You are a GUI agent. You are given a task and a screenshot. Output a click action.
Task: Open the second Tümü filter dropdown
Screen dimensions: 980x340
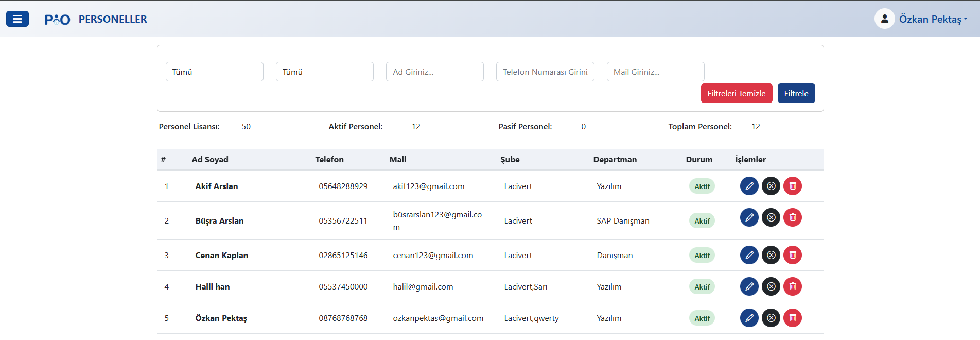(x=324, y=72)
